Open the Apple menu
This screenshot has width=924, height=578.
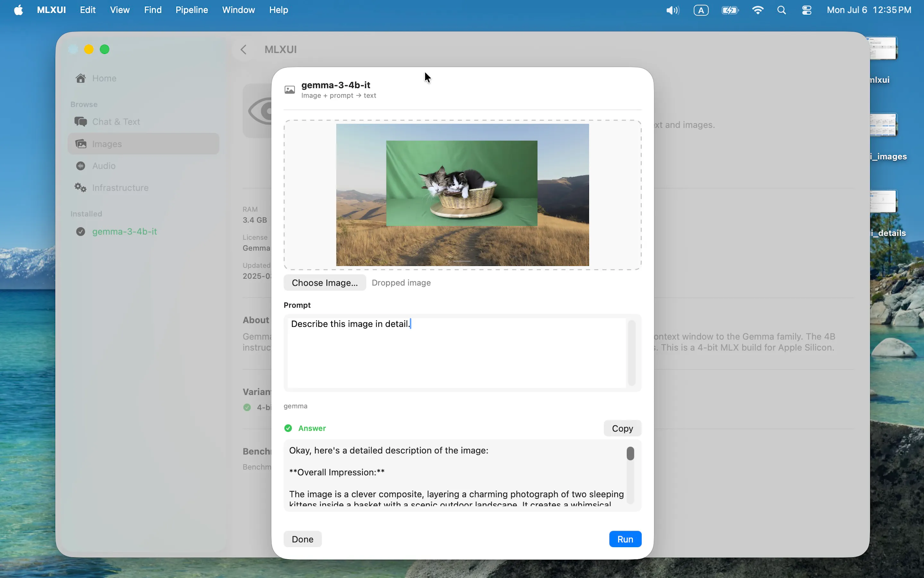[x=18, y=10]
